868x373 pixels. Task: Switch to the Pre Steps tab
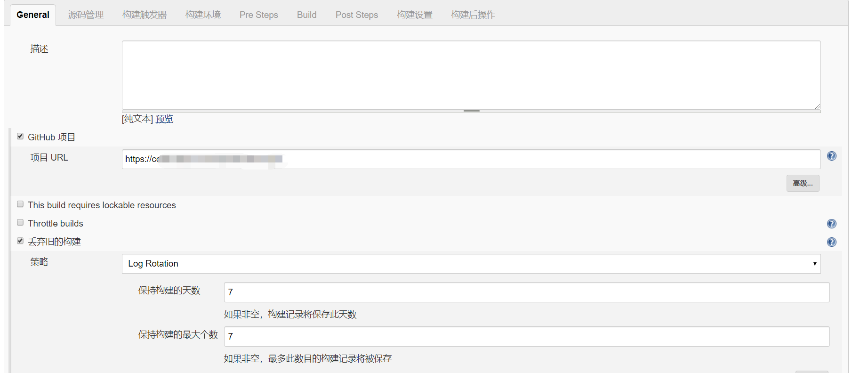click(259, 15)
